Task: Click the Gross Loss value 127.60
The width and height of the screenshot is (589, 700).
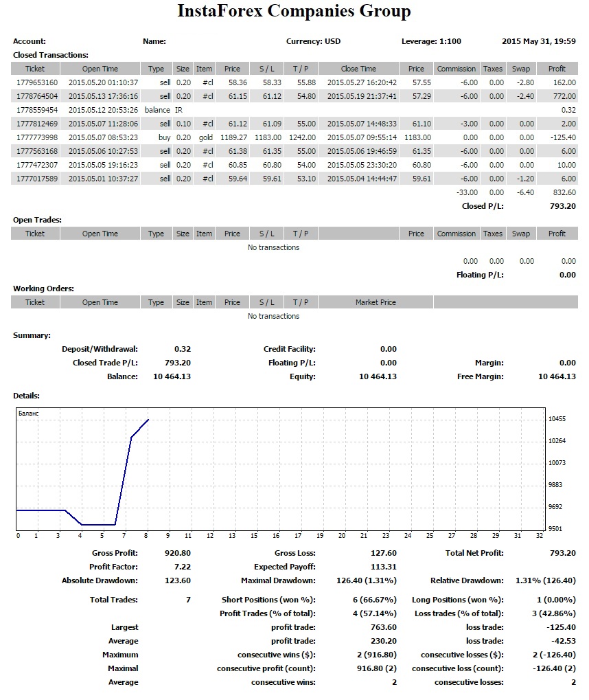Action: [383, 553]
